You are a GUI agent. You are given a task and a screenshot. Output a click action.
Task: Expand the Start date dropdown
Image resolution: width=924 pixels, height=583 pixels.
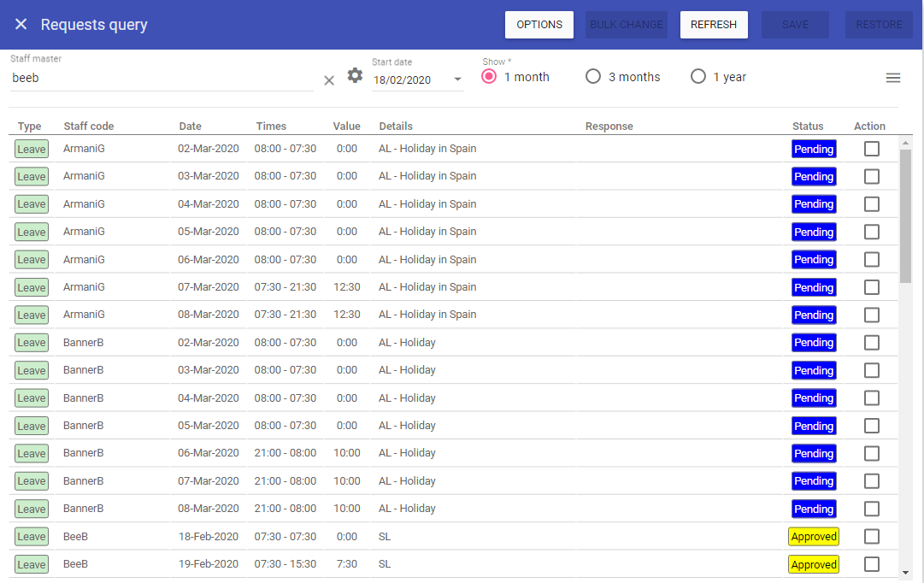[457, 80]
